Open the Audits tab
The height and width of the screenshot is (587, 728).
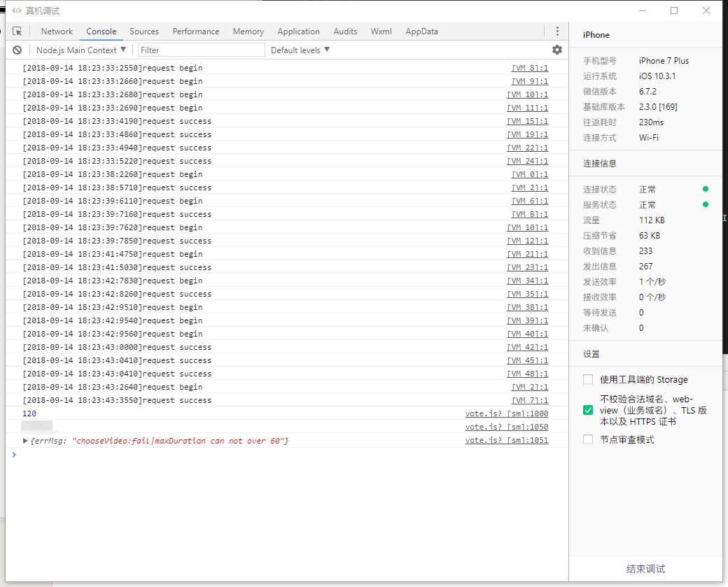[345, 31]
